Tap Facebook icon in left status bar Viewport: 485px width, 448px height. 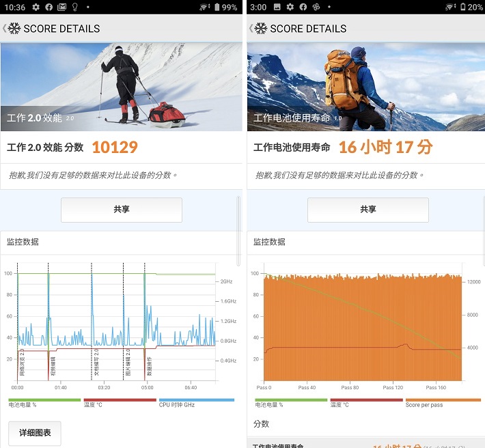[49, 7]
